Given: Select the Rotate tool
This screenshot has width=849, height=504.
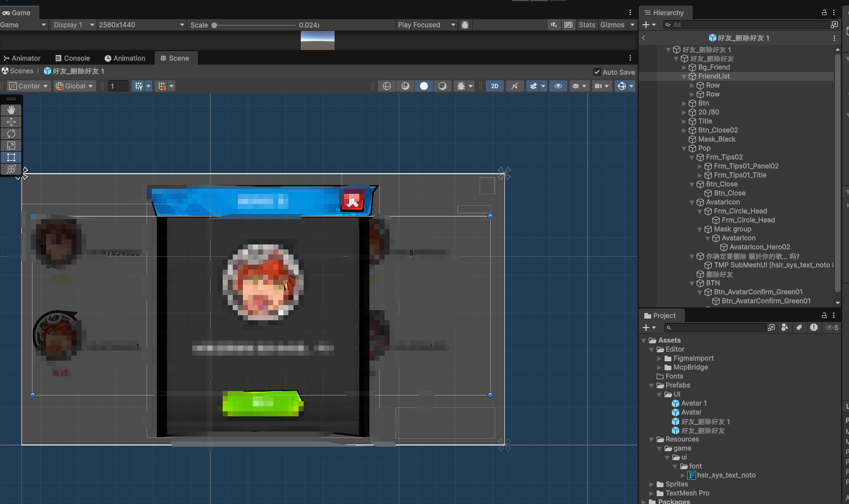Looking at the screenshot, I should click(11, 134).
